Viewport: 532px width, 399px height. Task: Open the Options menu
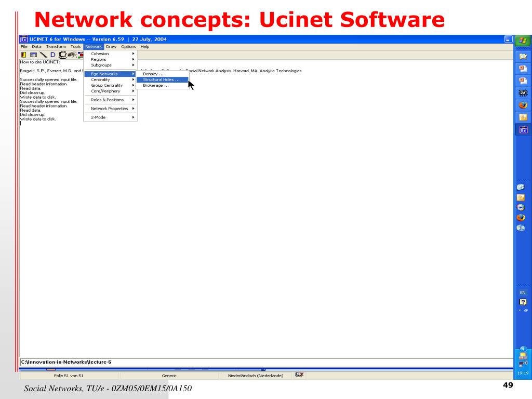pos(129,47)
